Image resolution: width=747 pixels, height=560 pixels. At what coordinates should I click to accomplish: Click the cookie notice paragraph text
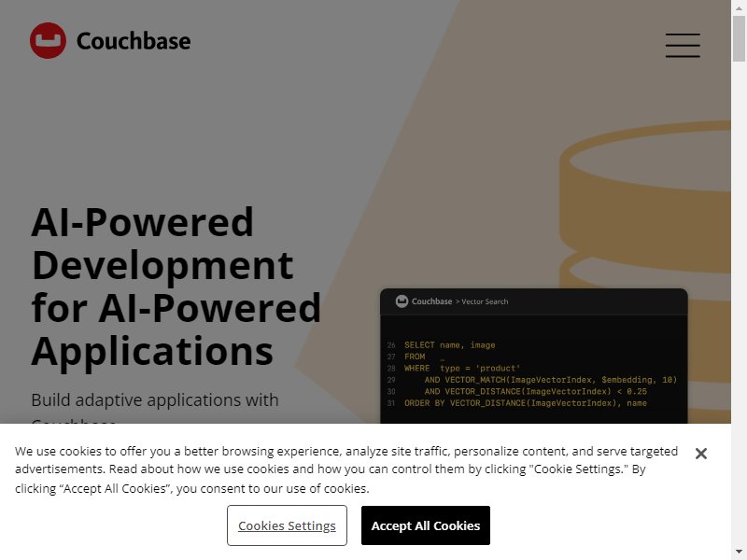pyautogui.click(x=346, y=469)
